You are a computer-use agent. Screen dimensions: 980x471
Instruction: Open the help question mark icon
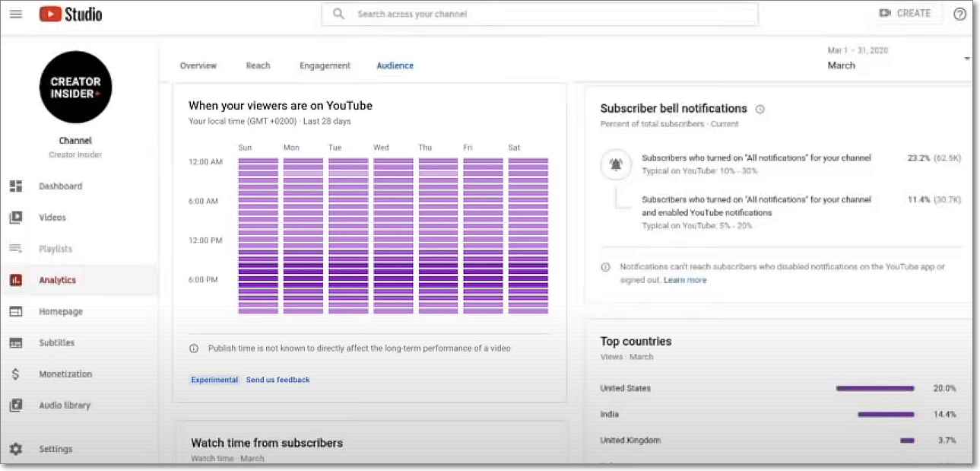[960, 14]
